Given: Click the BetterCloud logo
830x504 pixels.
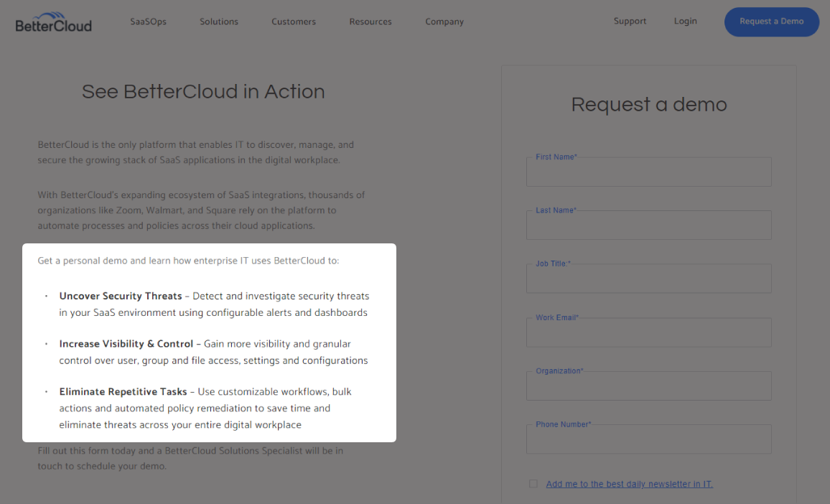Looking at the screenshot, I should pyautogui.click(x=54, y=22).
